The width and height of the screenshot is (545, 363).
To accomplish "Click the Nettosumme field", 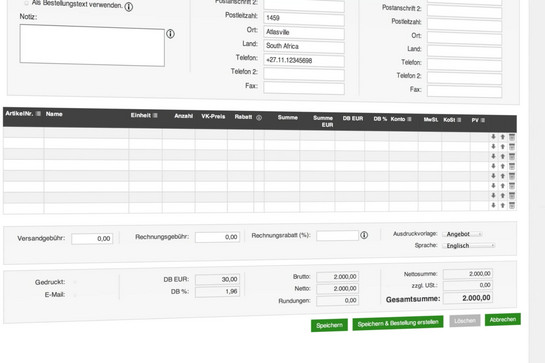I will coord(467,274).
